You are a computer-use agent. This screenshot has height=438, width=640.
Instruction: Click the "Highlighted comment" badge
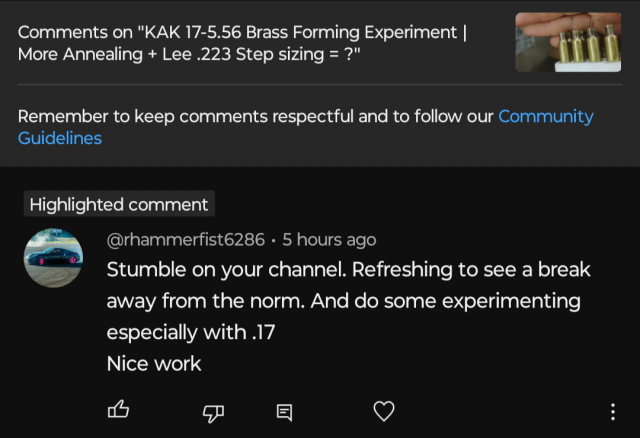[x=119, y=204]
